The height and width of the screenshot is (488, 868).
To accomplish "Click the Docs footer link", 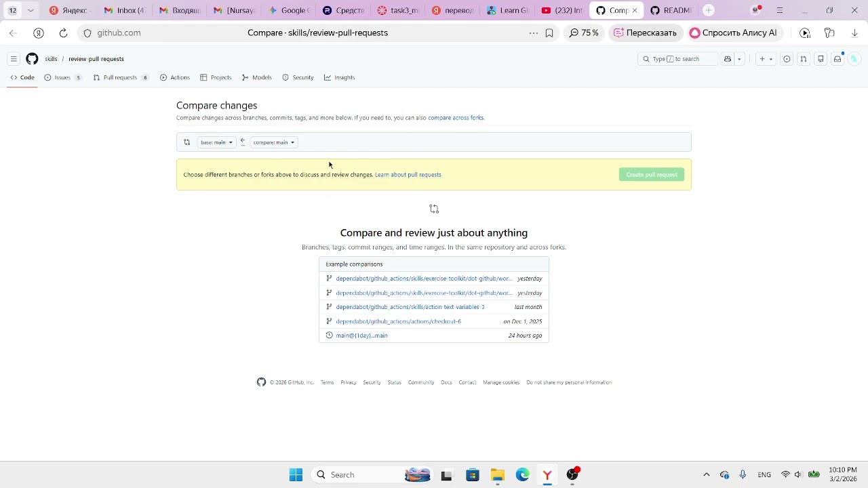I will (446, 382).
